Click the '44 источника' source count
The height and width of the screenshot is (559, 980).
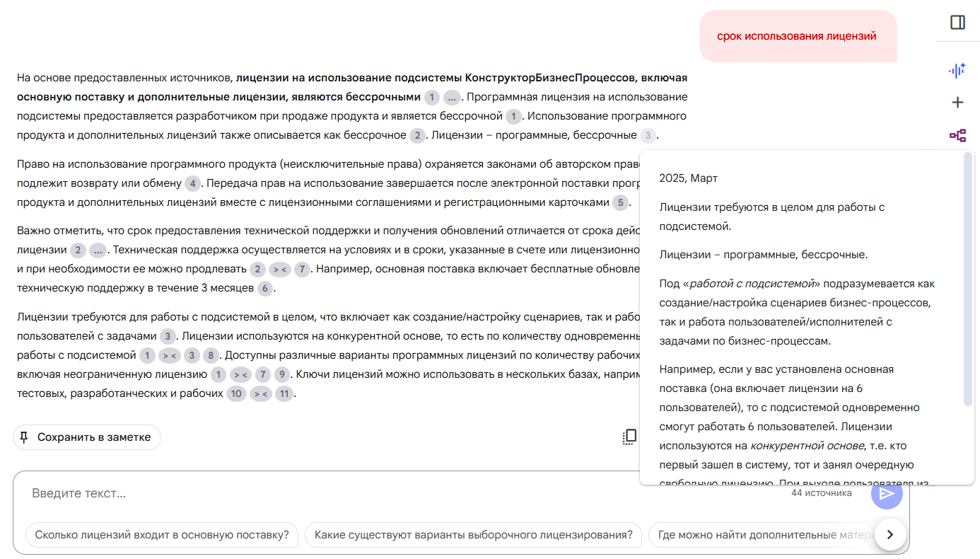tap(822, 492)
